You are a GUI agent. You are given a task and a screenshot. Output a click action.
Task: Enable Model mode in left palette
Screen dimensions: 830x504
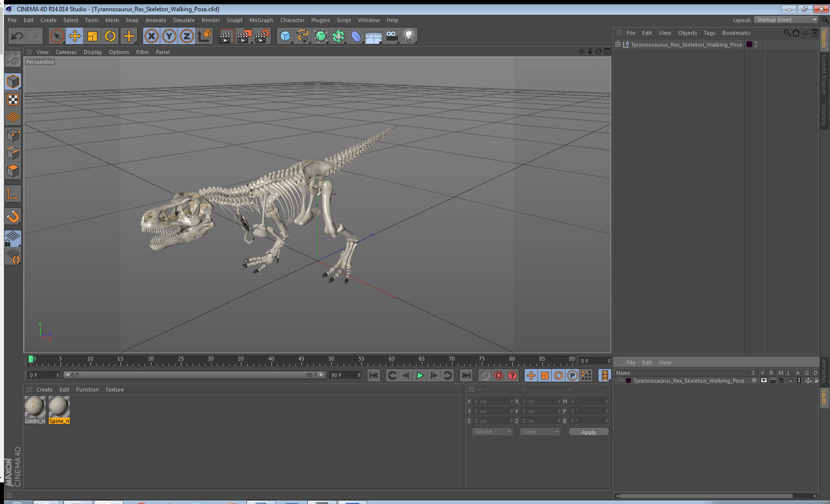click(x=13, y=82)
